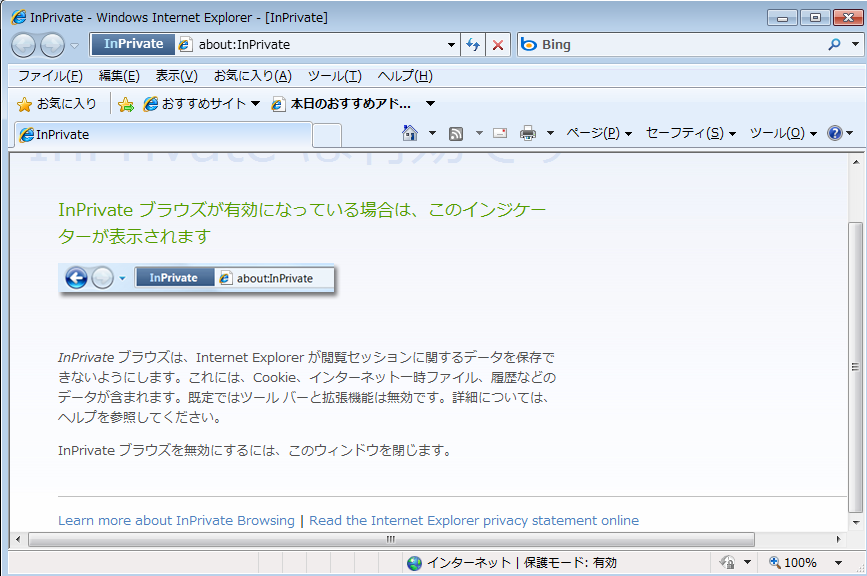Open the ページ(P) command menu
Image resolution: width=867 pixels, height=576 pixels.
tap(599, 133)
